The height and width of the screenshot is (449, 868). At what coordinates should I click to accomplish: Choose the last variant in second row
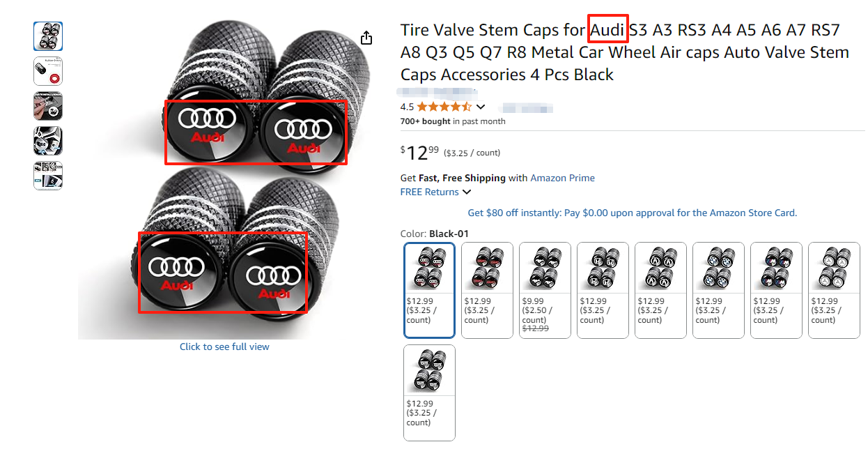pyautogui.click(x=429, y=392)
